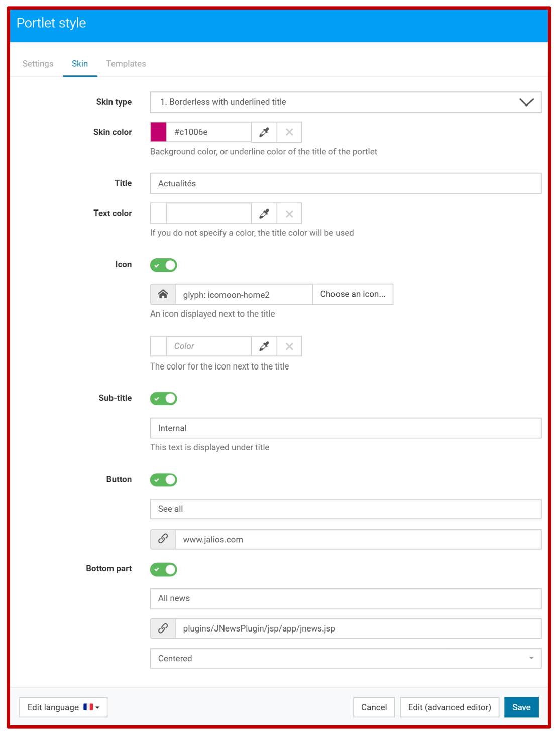Image resolution: width=560 pixels, height=736 pixels.
Task: Open the Skin color eyedropper picker
Action: 264,132
